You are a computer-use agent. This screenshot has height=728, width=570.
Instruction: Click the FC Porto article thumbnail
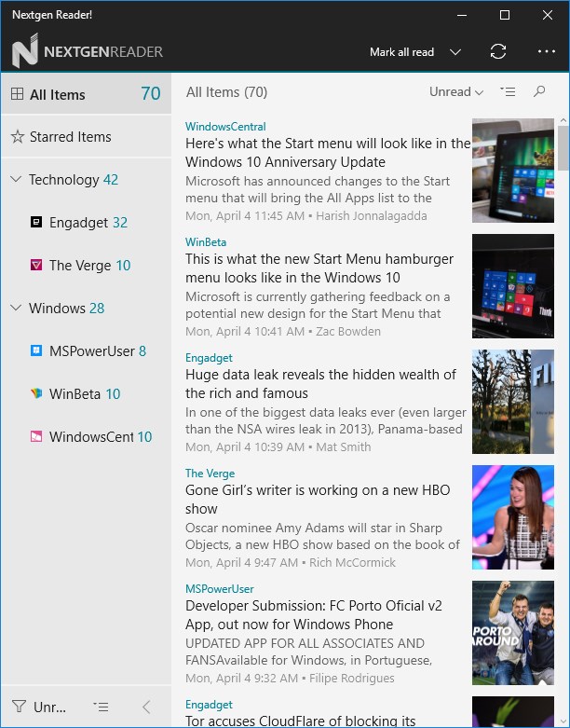click(513, 633)
